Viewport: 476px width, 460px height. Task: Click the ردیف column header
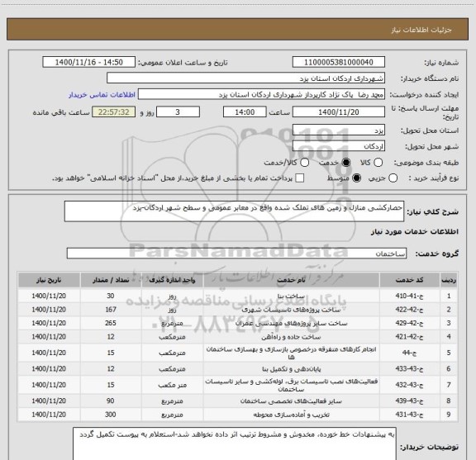point(449,280)
